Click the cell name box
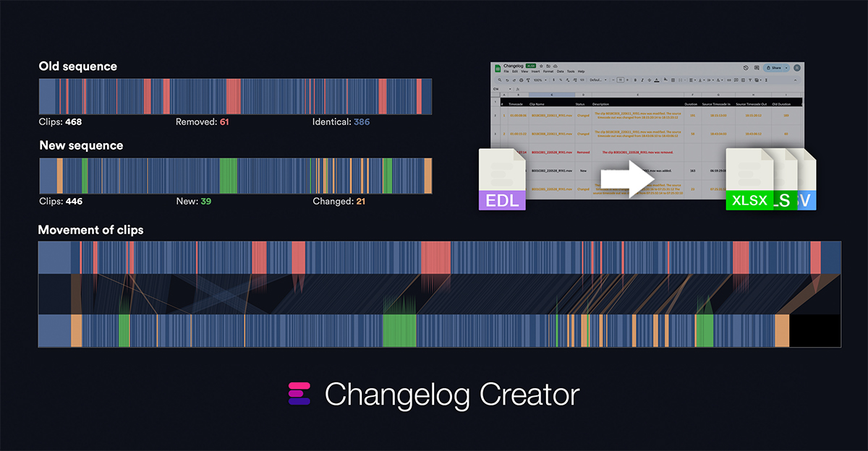This screenshot has width=868, height=451. click(501, 89)
